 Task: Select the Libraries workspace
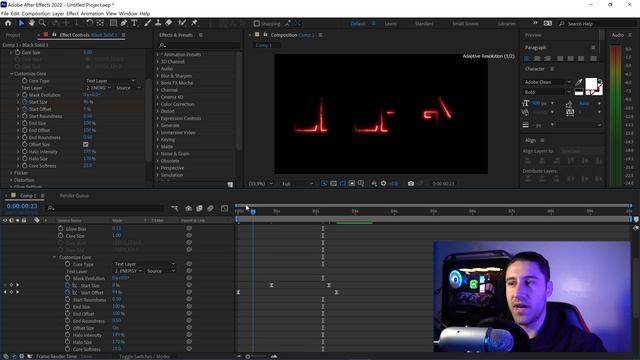507,24
